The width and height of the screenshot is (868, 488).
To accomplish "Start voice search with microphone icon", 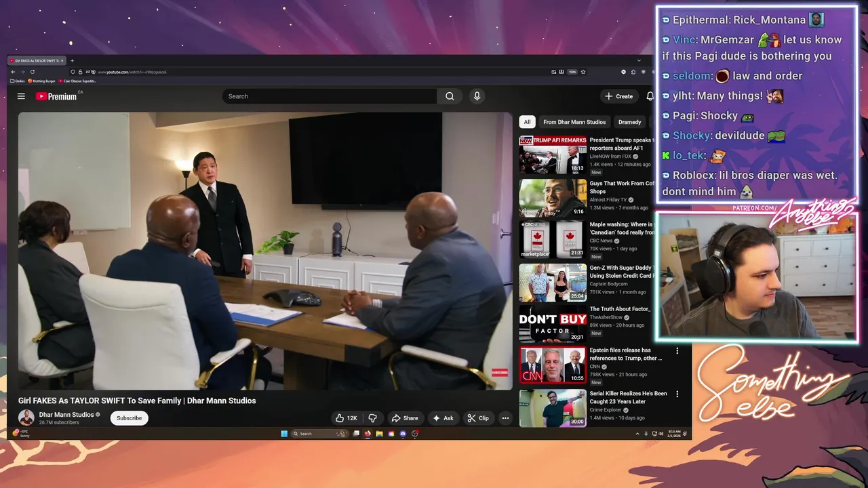I will [477, 96].
